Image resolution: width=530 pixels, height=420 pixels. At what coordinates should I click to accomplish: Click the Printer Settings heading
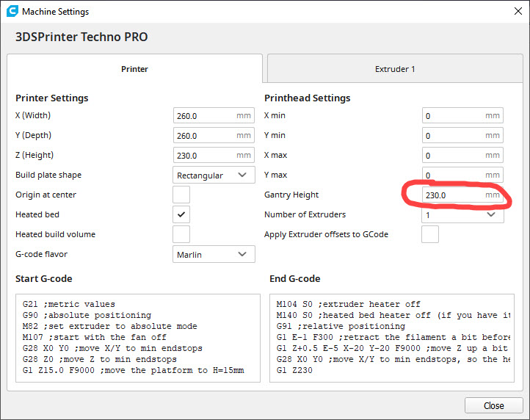tap(51, 98)
